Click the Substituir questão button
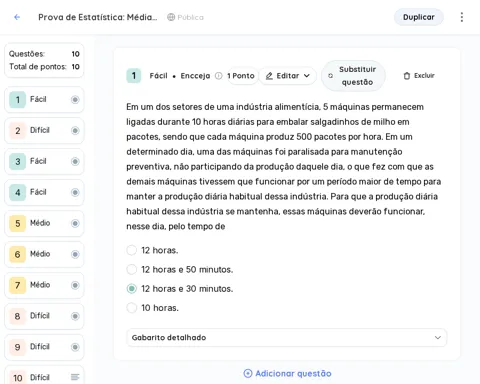 [x=353, y=76]
